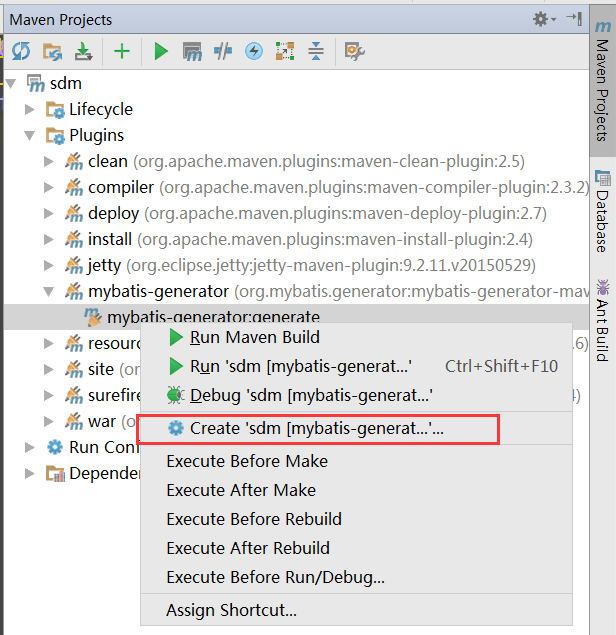Collapse the Plugins node
Image resolution: width=616 pixels, height=635 pixels.
click(x=30, y=136)
